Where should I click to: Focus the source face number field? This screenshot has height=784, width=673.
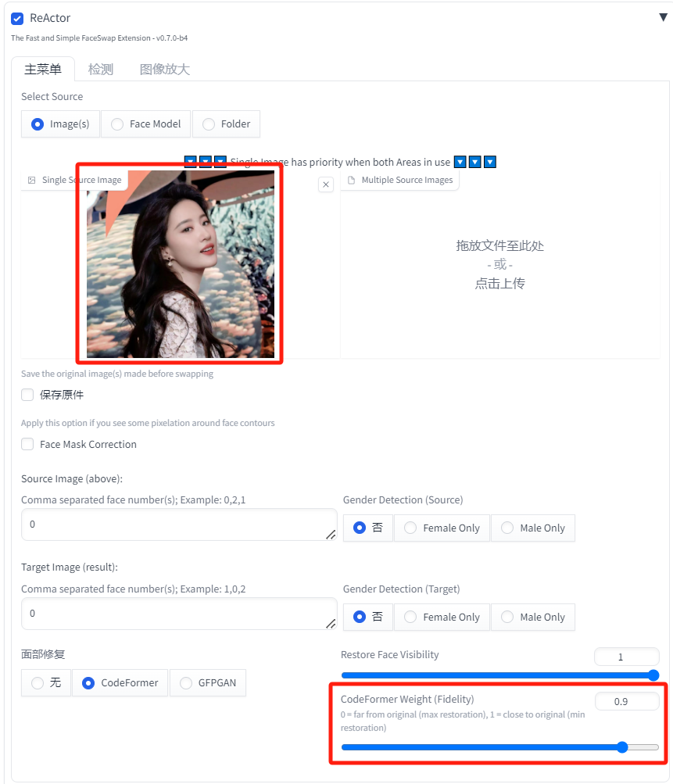(x=179, y=524)
